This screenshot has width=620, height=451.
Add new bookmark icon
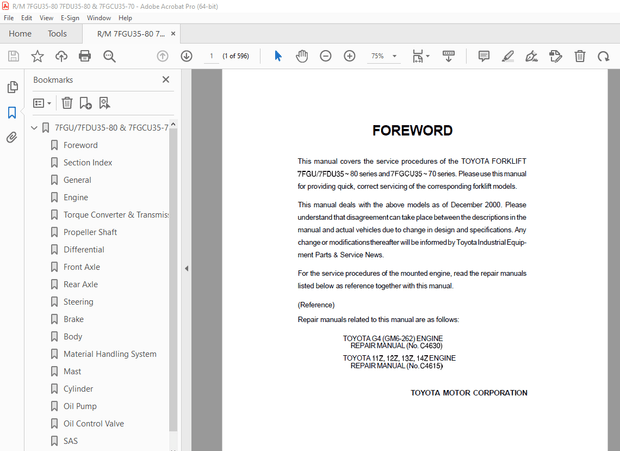[85, 103]
